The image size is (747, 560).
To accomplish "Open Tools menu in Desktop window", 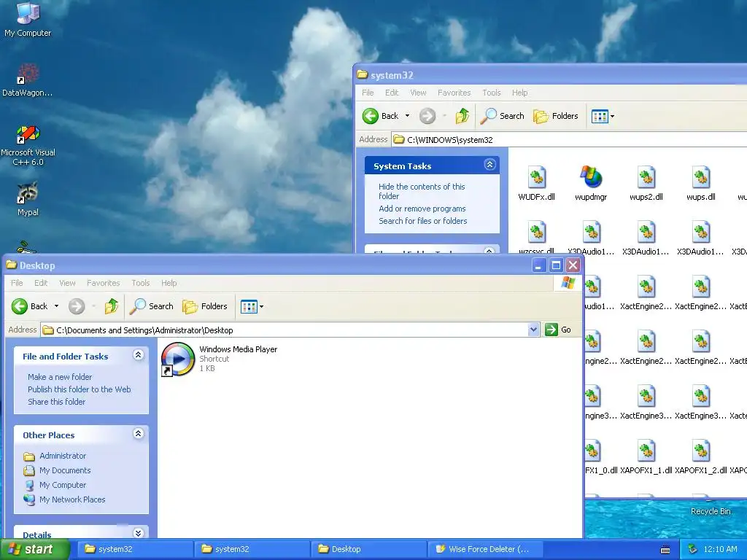I will point(141,283).
